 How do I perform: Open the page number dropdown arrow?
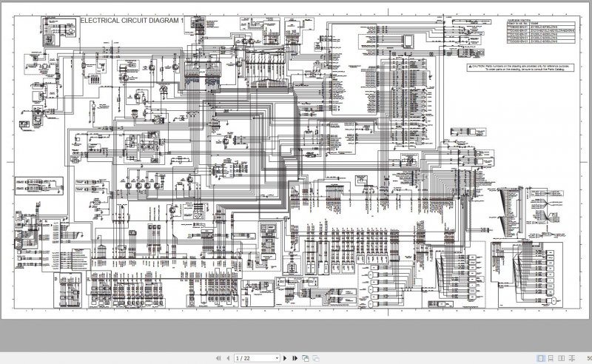(277, 358)
